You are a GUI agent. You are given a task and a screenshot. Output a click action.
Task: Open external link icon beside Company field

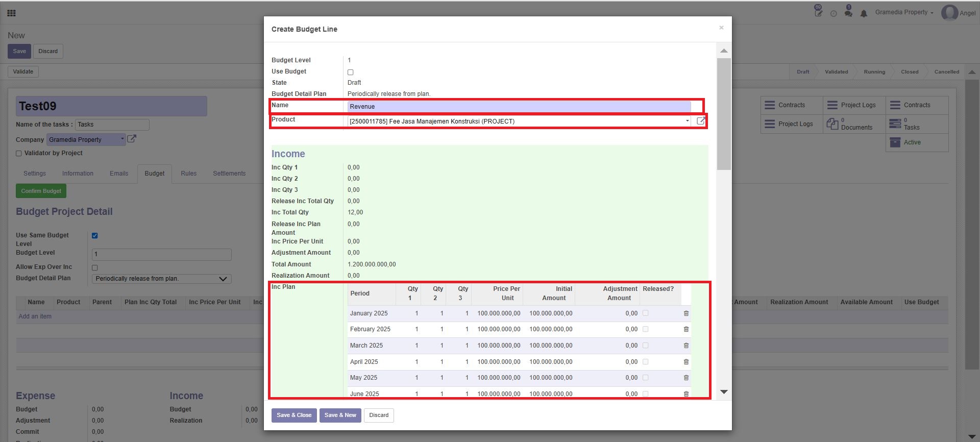click(x=132, y=139)
